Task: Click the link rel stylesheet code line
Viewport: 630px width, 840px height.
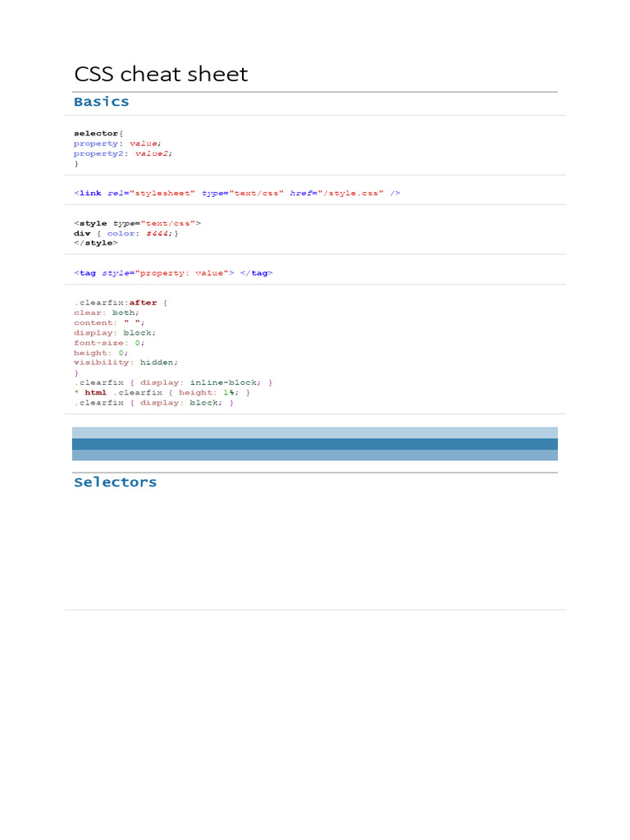Action: pyautogui.click(x=237, y=193)
